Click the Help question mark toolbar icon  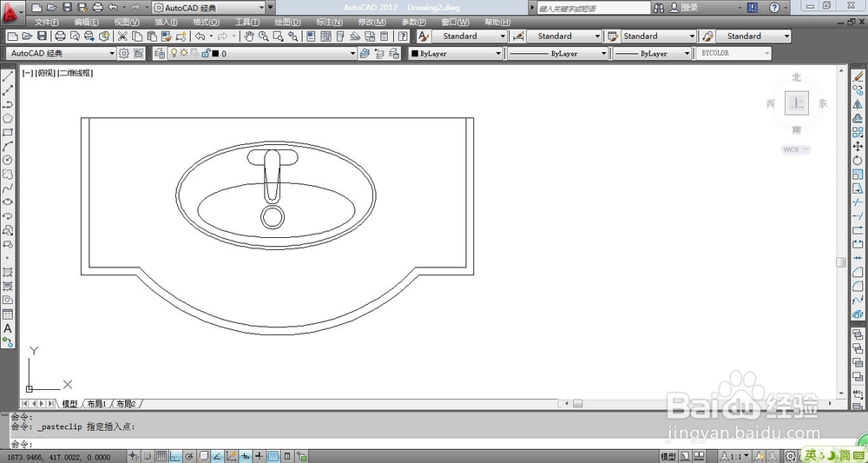tap(403, 36)
